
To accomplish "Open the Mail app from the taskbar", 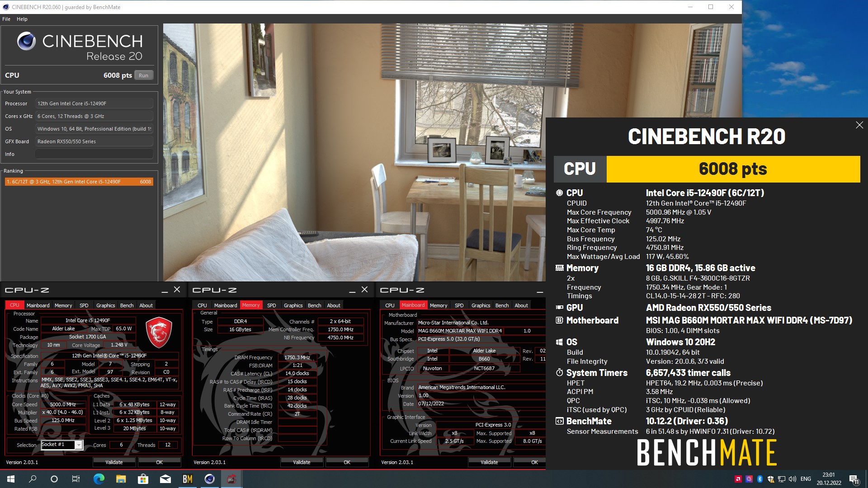I will tap(165, 479).
